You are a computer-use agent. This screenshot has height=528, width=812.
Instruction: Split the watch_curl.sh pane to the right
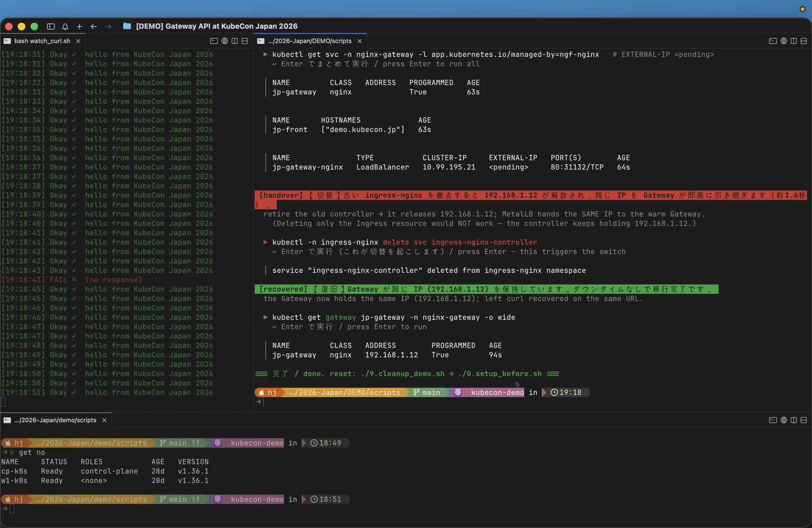click(235, 41)
